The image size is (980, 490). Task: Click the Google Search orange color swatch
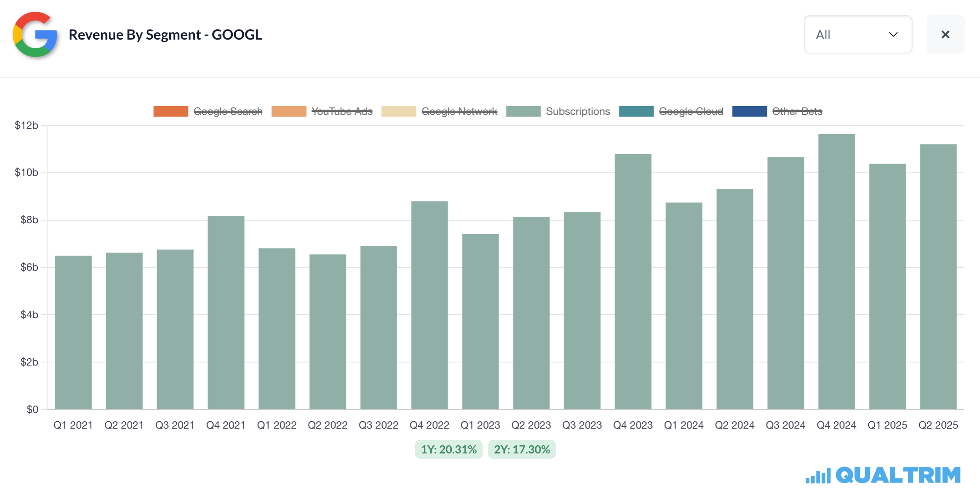coord(171,111)
